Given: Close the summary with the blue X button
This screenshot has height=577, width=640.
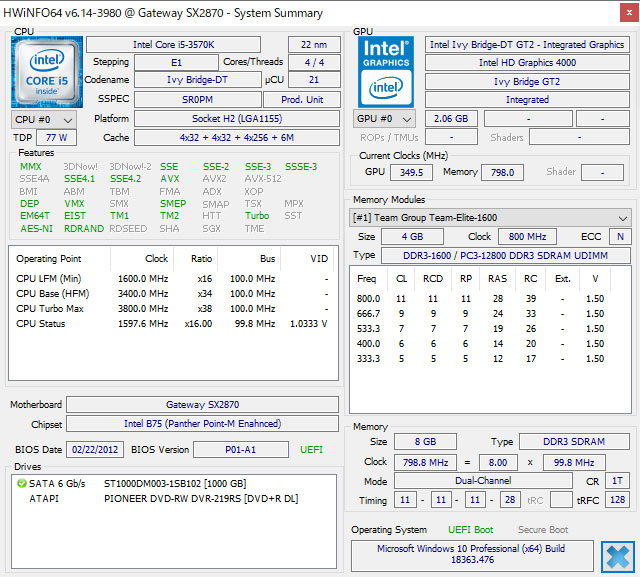Looking at the screenshot, I should (618, 557).
